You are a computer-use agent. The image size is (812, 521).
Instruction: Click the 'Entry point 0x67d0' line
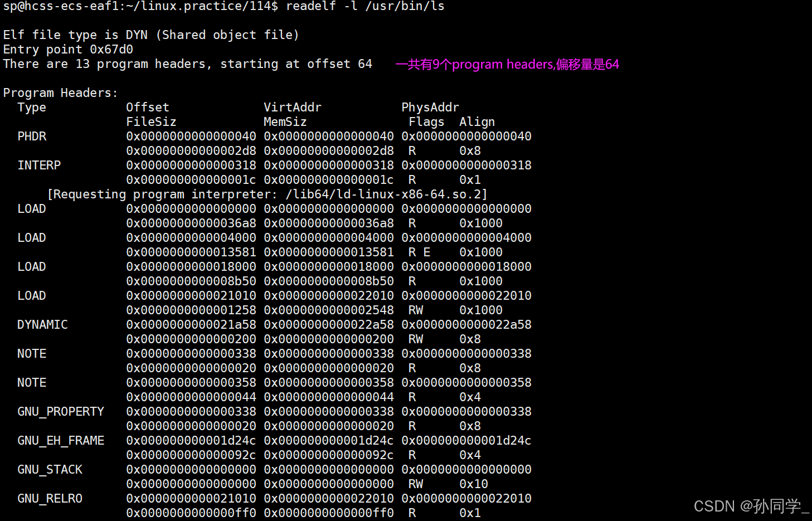coord(68,50)
